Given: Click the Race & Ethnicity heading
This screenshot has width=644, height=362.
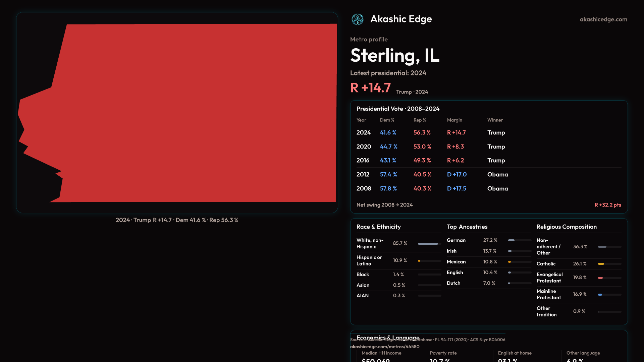Looking at the screenshot, I should point(378,227).
